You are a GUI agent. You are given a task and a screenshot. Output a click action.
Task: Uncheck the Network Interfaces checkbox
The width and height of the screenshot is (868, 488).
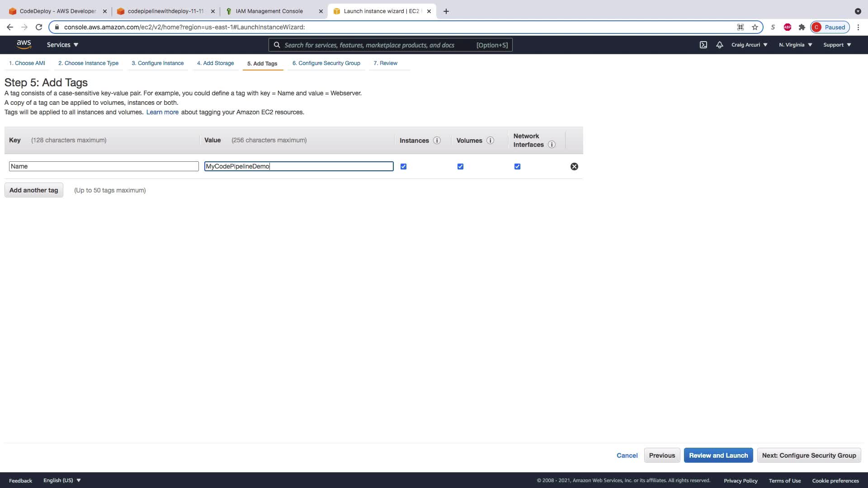517,166
